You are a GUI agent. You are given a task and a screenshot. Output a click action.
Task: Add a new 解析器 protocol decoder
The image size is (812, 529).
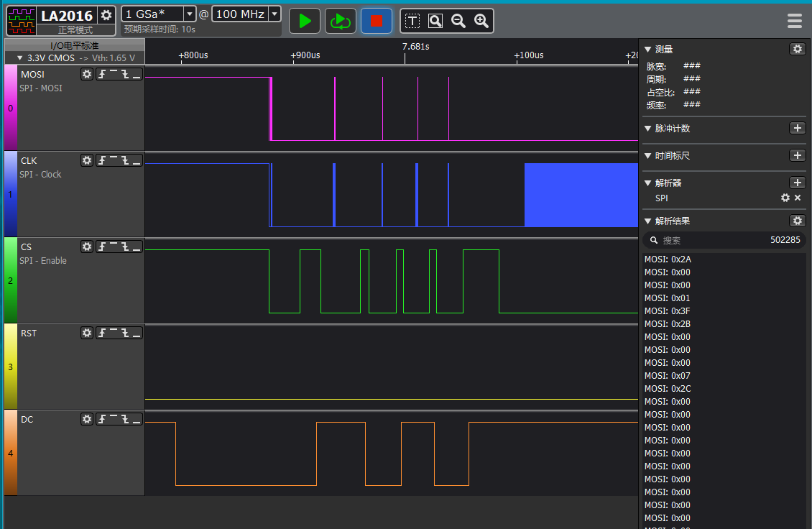click(x=797, y=183)
